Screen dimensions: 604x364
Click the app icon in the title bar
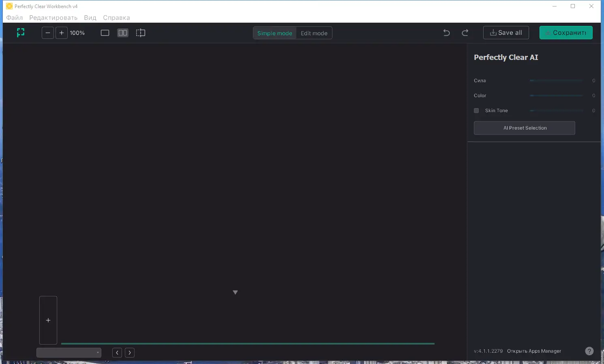point(9,6)
